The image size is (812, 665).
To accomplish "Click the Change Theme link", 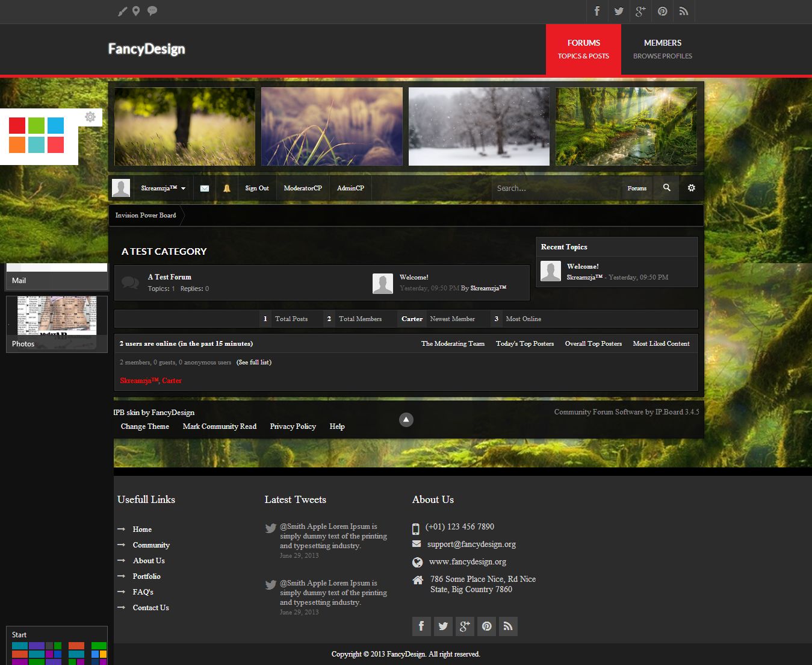I will [145, 426].
